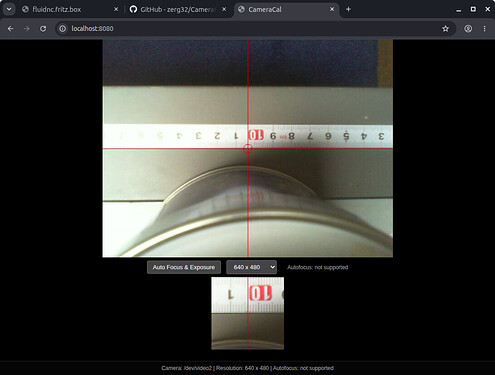Screen dimensions: 495x375
Task: Select the CameraCal tab
Action: click(287, 9)
